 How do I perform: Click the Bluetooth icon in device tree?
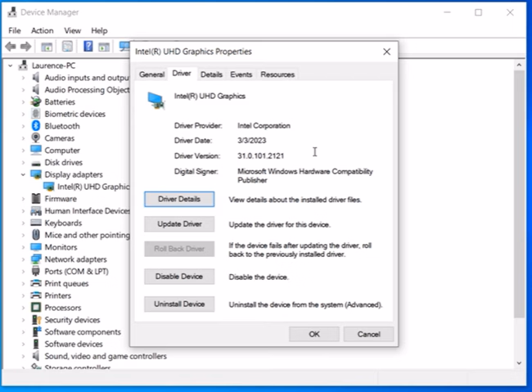(36, 126)
